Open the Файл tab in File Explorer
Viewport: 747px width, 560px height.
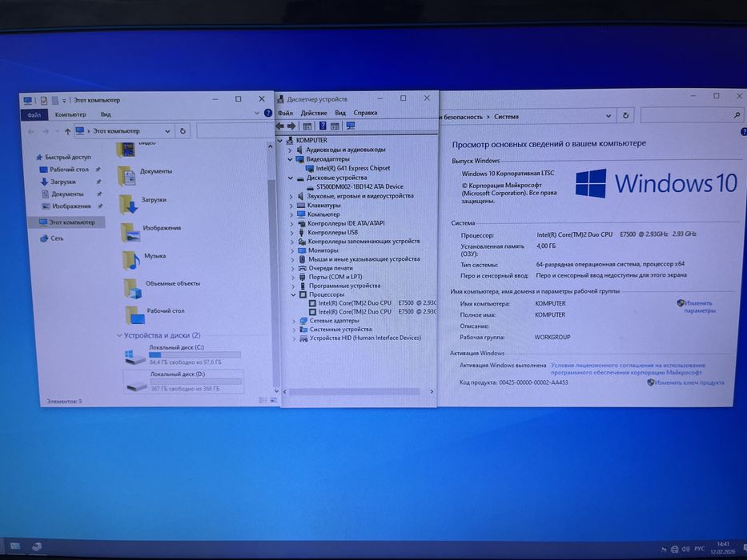(34, 114)
